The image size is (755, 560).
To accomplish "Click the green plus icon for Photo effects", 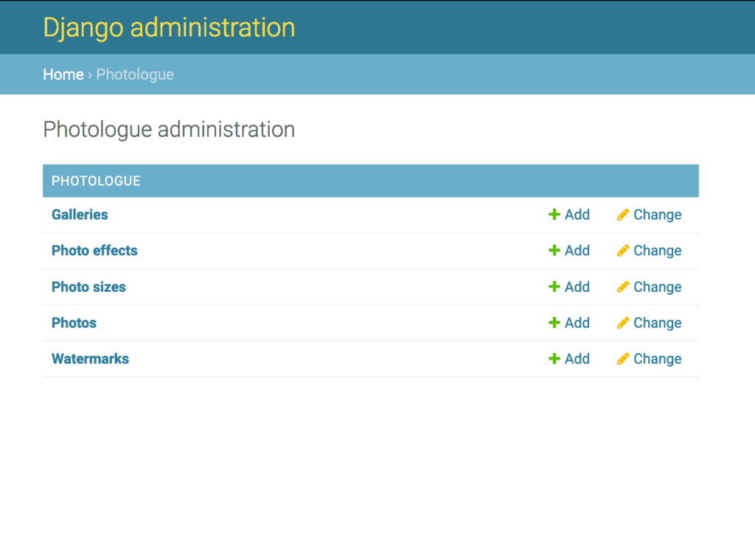I will click(x=554, y=251).
